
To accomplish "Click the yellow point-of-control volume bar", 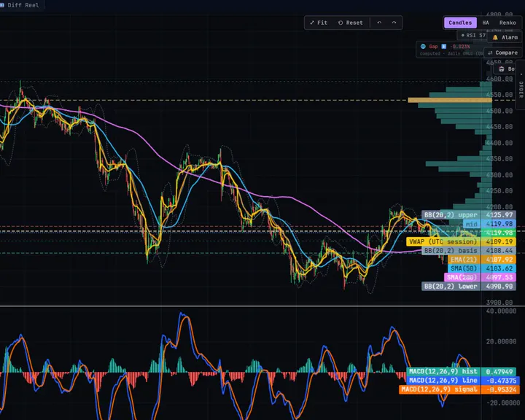I will pyautogui.click(x=450, y=100).
